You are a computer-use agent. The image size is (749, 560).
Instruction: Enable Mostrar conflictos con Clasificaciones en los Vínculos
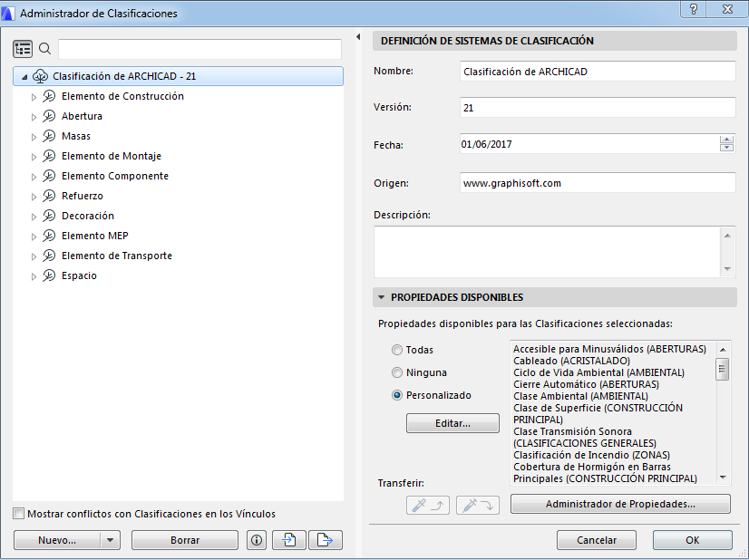click(17, 513)
